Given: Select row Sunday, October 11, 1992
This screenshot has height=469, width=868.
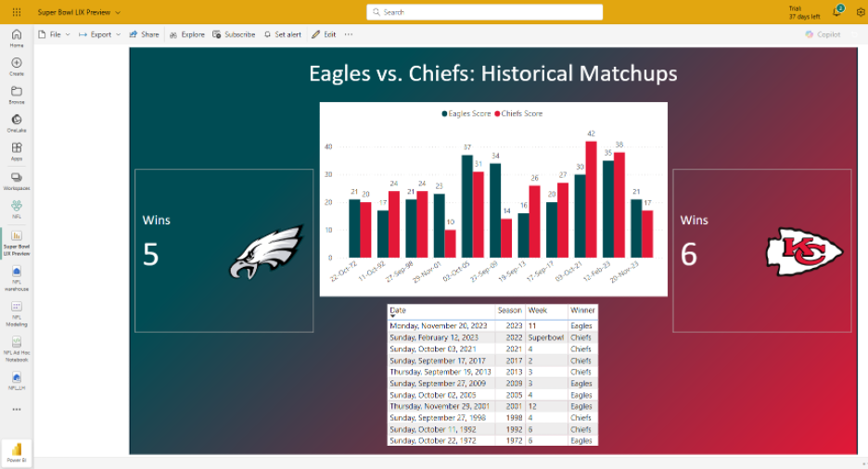Looking at the screenshot, I should click(492, 429).
